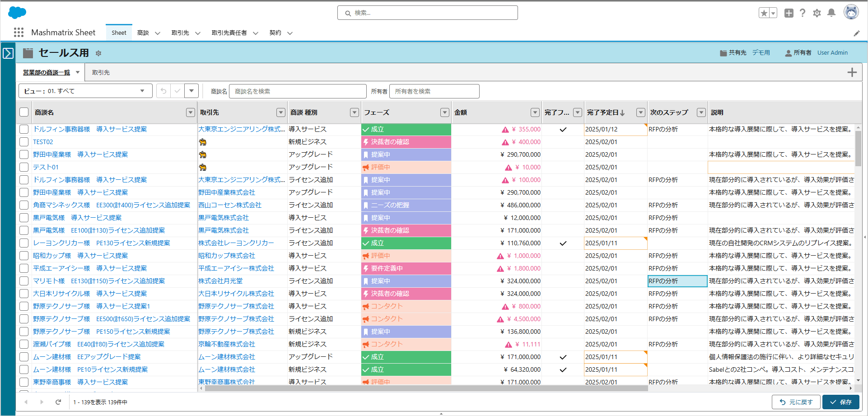Check the 角商マシネックス様 row checkbox
Image resolution: width=868 pixels, height=416 pixels.
coord(24,205)
